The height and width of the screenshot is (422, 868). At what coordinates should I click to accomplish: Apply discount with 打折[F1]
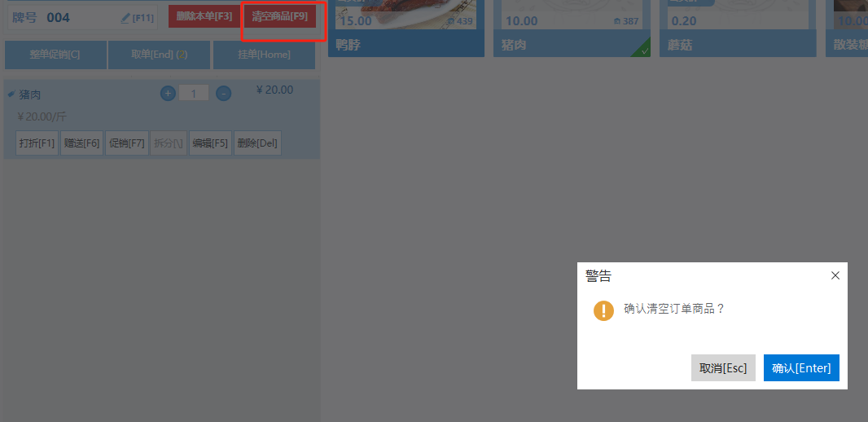pyautogui.click(x=37, y=143)
